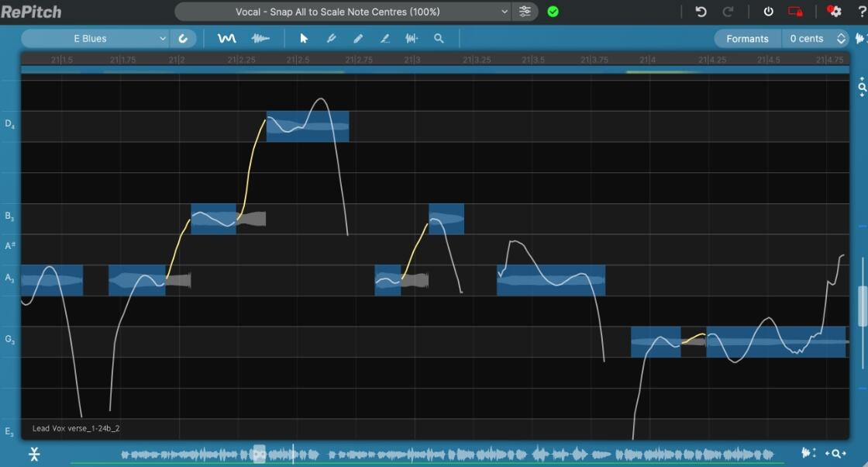Image resolution: width=868 pixels, height=467 pixels.
Task: Click the D4 pitch label
Action: pos(9,124)
